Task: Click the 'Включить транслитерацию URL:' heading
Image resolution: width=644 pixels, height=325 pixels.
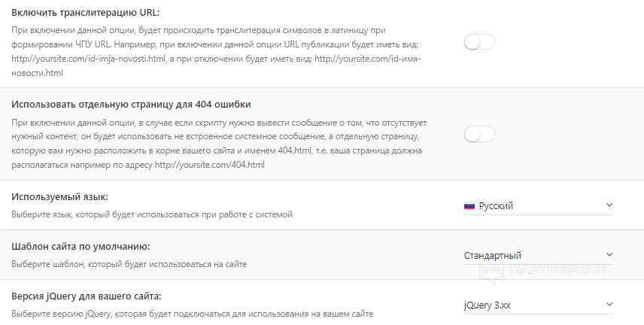Action: 86,14
